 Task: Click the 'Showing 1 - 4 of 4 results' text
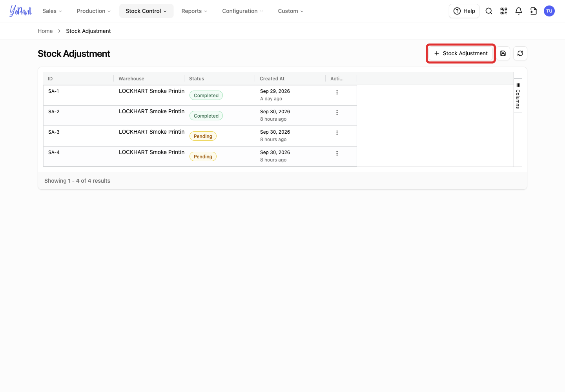coord(77,181)
